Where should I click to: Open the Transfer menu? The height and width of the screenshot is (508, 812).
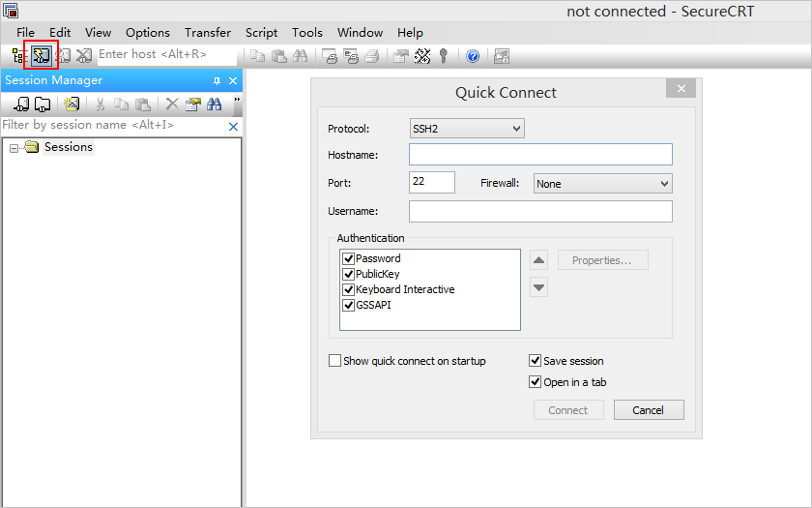208,33
